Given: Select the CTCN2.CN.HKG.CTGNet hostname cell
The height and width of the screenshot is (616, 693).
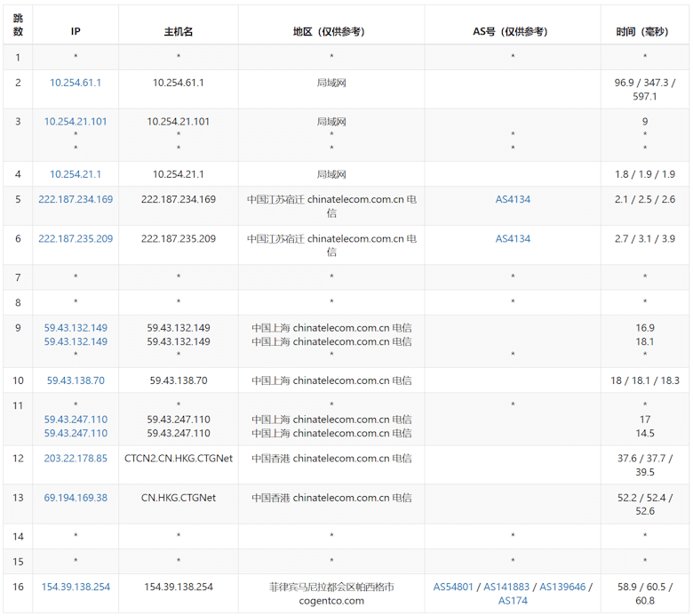Looking at the screenshot, I should [178, 459].
